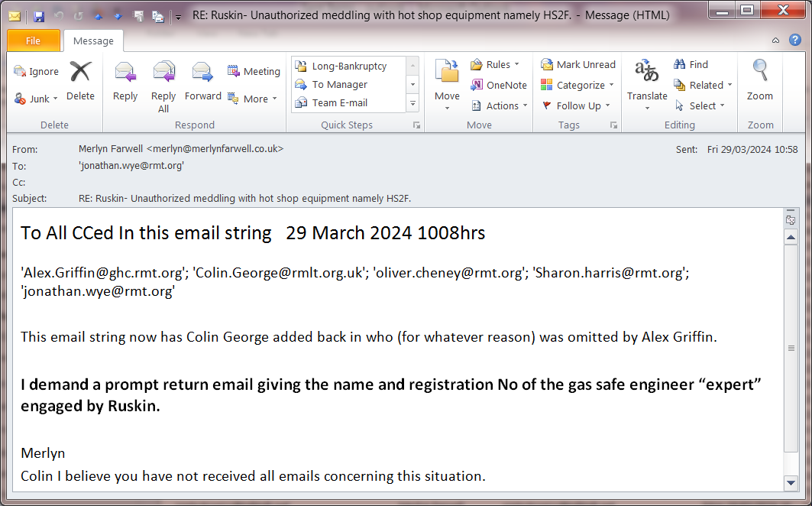Viewport: 812px width, 506px height.
Task: Click the envelope icon in title bar
Action: [x=15, y=17]
